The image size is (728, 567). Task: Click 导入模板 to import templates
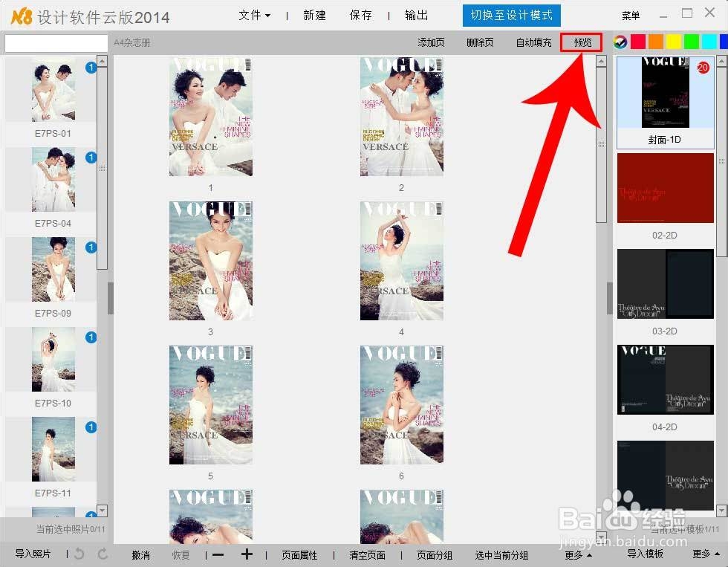coord(645,554)
